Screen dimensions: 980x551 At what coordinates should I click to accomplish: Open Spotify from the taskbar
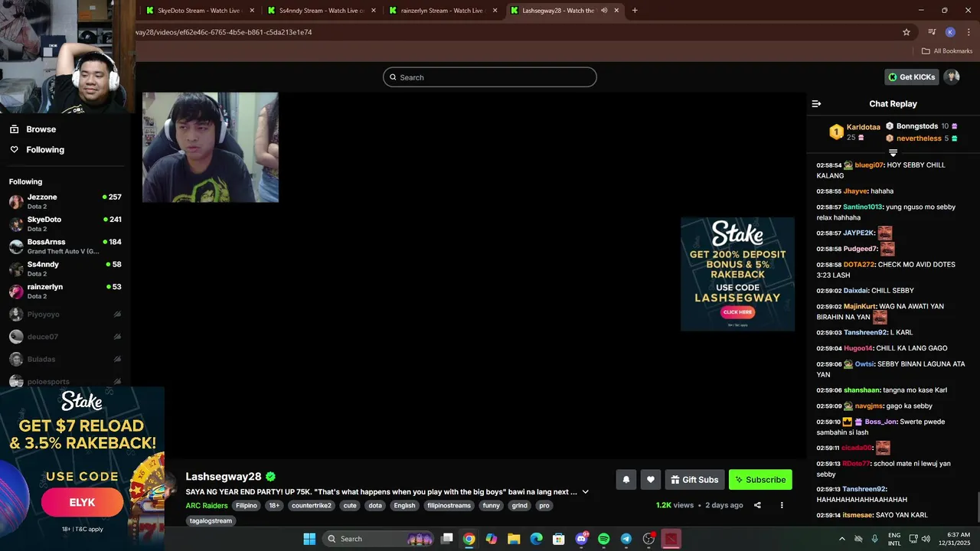603,539
